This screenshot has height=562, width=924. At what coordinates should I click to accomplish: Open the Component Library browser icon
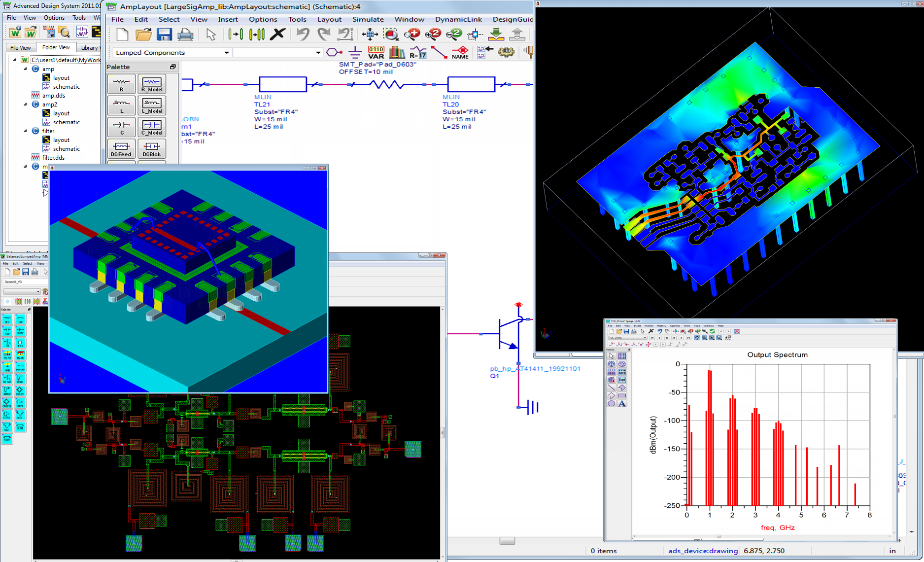click(x=397, y=52)
